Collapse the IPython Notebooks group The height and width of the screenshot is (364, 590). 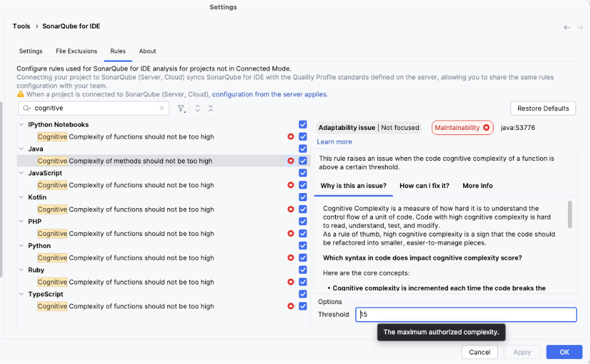click(21, 125)
